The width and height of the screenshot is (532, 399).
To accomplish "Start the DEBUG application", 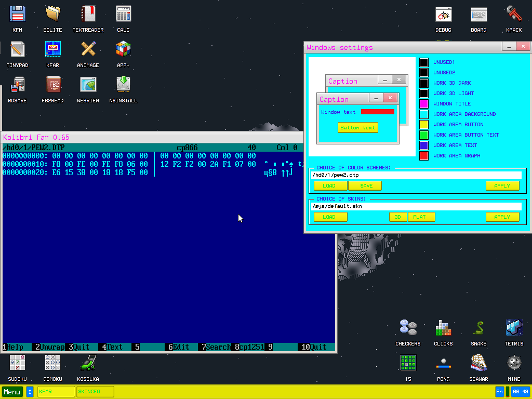I will point(443,16).
